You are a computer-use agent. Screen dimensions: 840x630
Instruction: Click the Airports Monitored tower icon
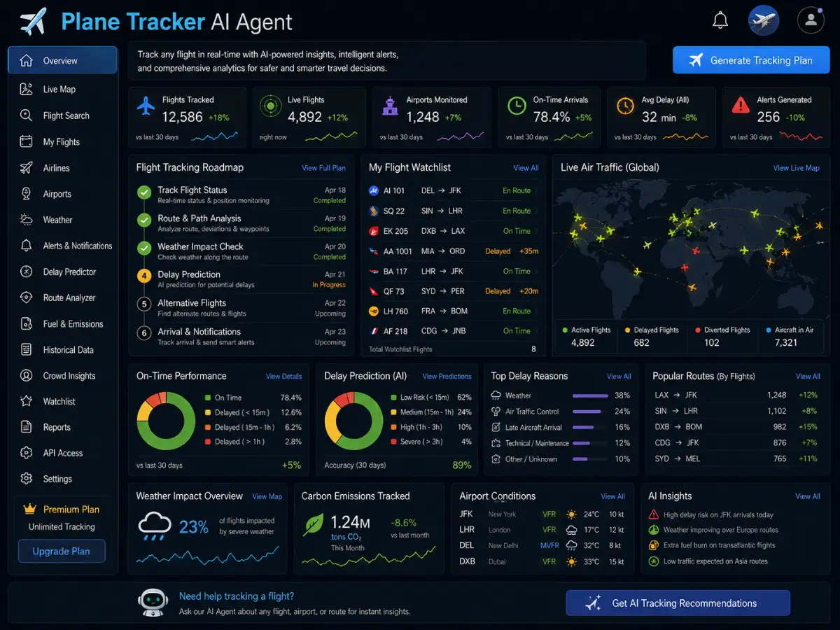pos(389,106)
